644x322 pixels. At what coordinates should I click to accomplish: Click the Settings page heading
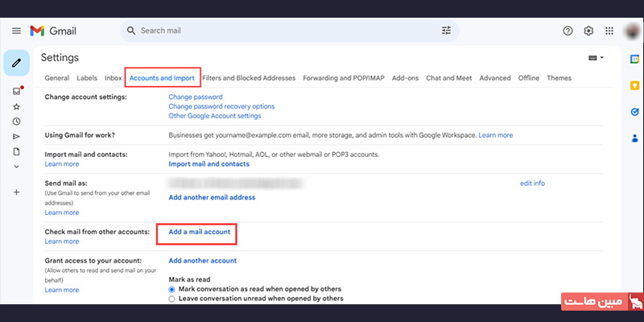point(60,57)
